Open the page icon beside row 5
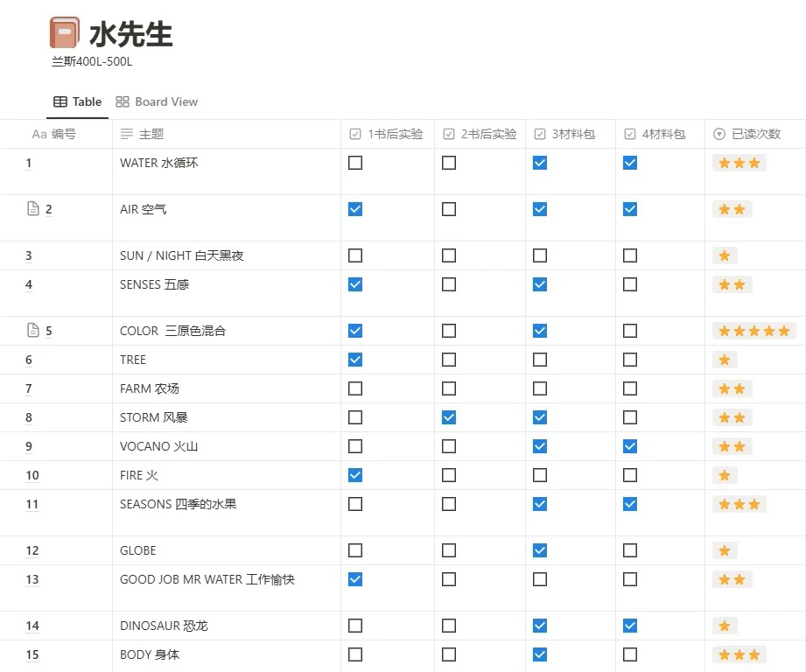Viewport: 806px width, 672px height. [x=33, y=330]
